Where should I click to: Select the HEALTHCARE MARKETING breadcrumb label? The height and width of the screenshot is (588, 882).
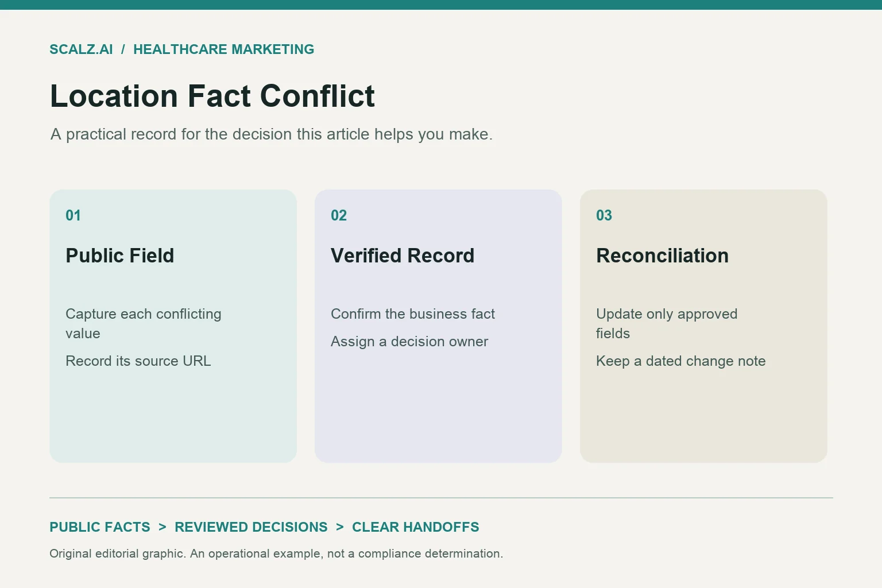point(223,49)
